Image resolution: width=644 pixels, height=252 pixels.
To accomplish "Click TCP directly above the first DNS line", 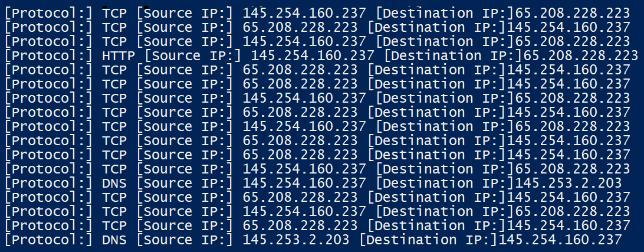I will pos(114,169).
